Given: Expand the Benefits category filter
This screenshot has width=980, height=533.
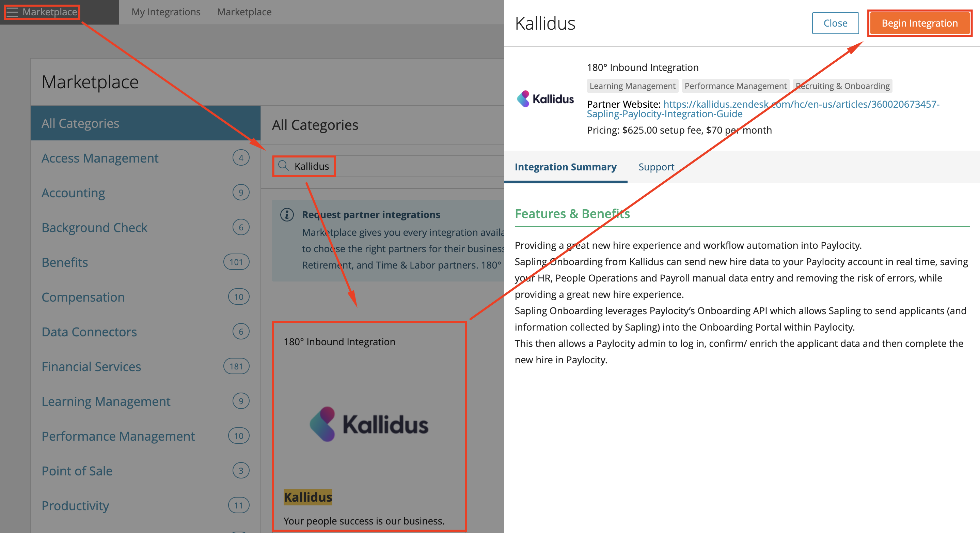Looking at the screenshot, I should coord(65,262).
